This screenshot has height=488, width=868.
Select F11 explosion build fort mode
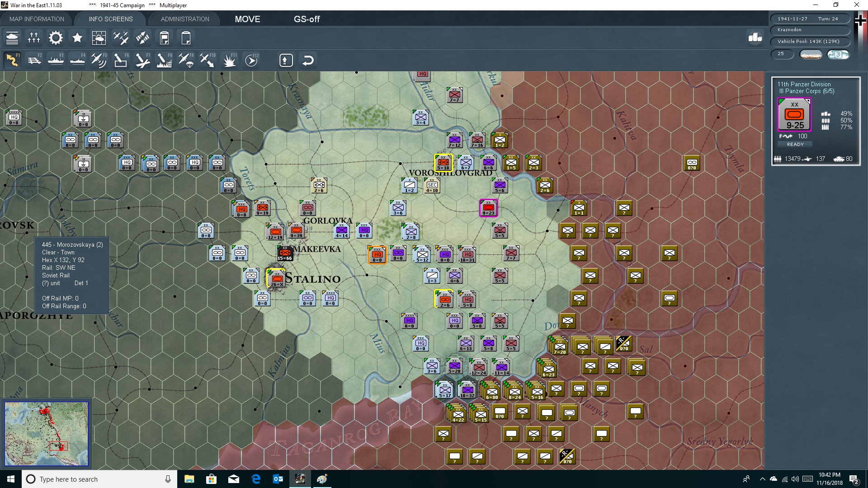229,60
